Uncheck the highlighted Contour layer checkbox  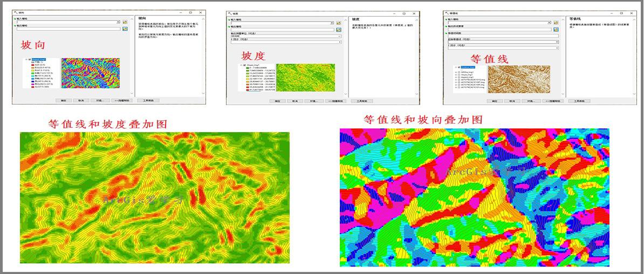tap(459, 67)
